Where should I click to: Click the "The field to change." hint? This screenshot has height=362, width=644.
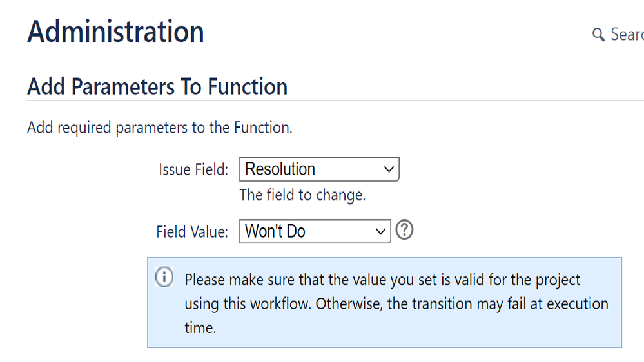tap(303, 195)
